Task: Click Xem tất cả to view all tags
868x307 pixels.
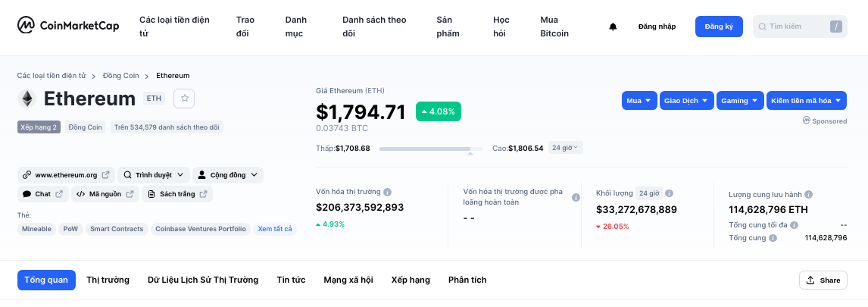Action: [x=275, y=229]
